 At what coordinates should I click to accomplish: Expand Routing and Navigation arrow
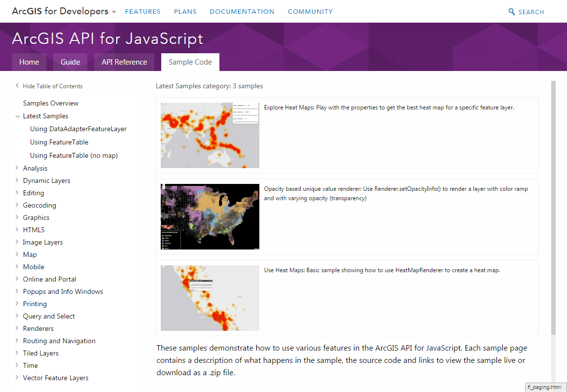click(x=17, y=340)
